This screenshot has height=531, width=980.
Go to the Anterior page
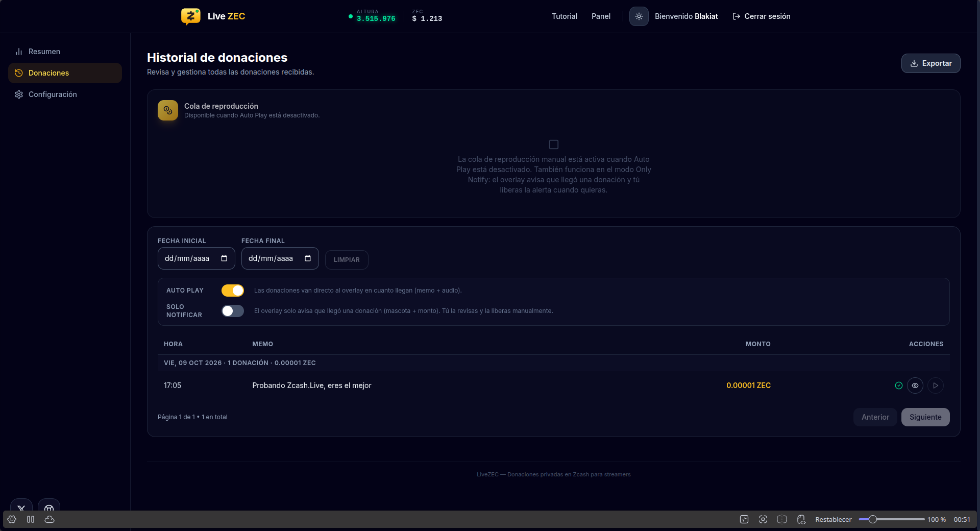pos(875,417)
